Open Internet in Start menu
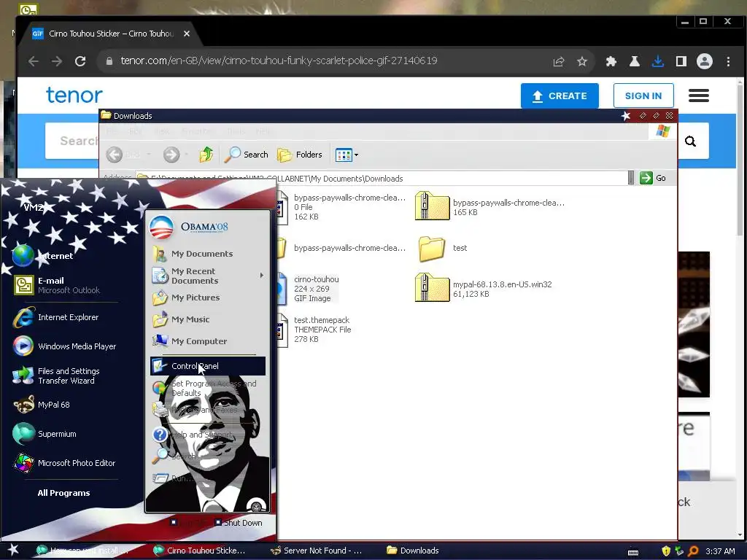Screen dimensions: 747x560 tap(43, 256)
